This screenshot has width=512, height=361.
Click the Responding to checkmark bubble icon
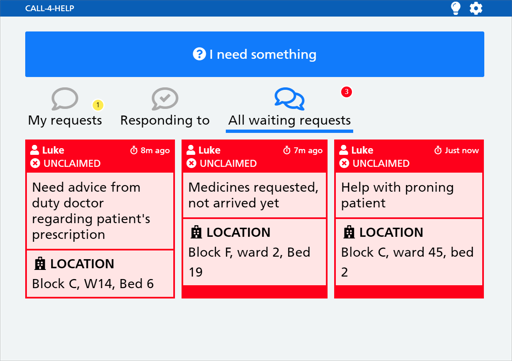pyautogui.click(x=165, y=99)
